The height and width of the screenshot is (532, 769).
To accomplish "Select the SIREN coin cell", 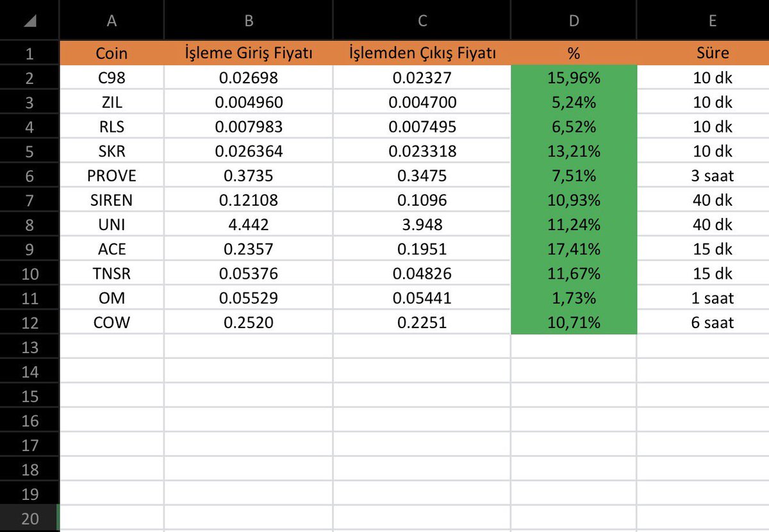I will click(x=112, y=200).
